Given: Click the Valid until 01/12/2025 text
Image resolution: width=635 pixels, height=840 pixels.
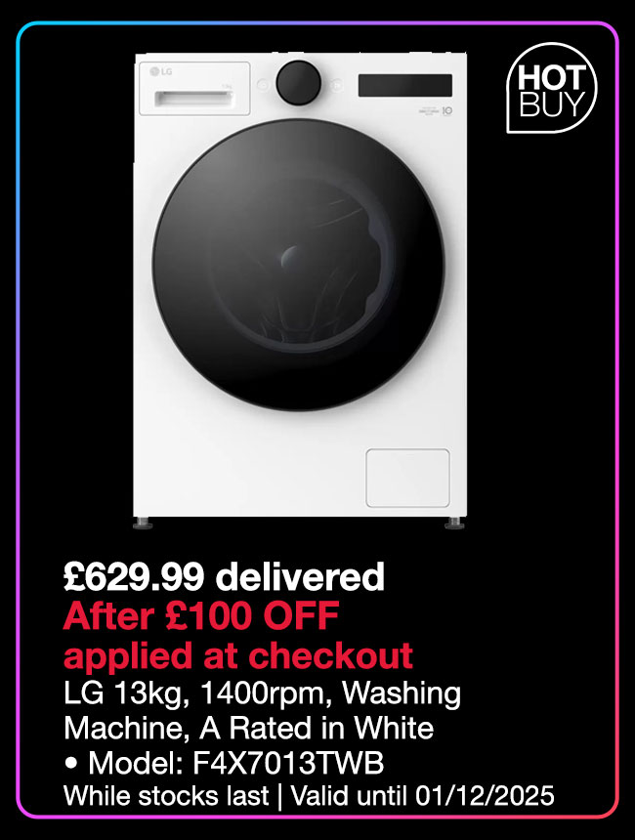Looking at the screenshot, I should (x=423, y=795).
